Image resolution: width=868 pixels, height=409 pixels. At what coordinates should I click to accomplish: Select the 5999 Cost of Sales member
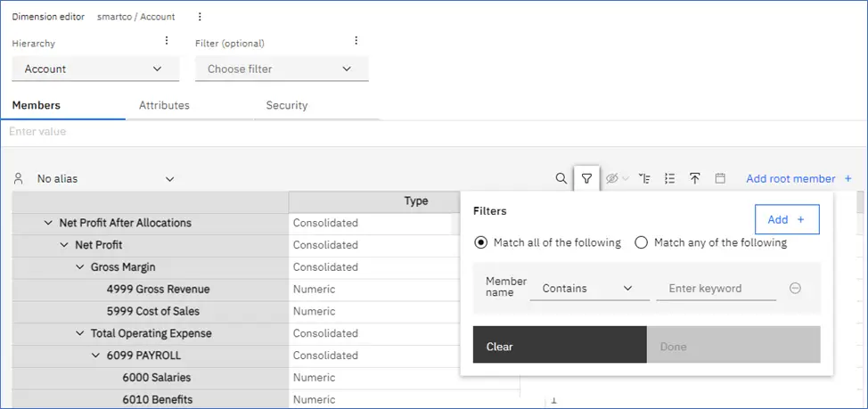coord(153,312)
